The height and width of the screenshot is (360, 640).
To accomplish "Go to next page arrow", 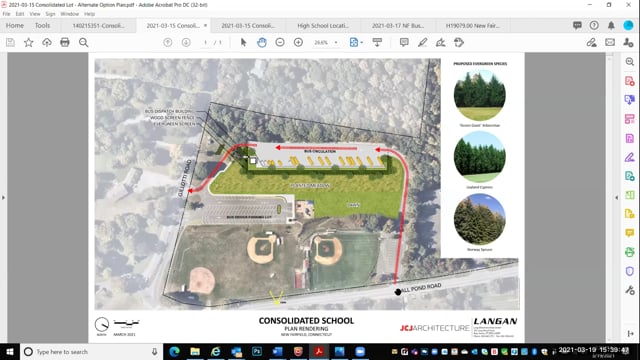I will coord(186,42).
